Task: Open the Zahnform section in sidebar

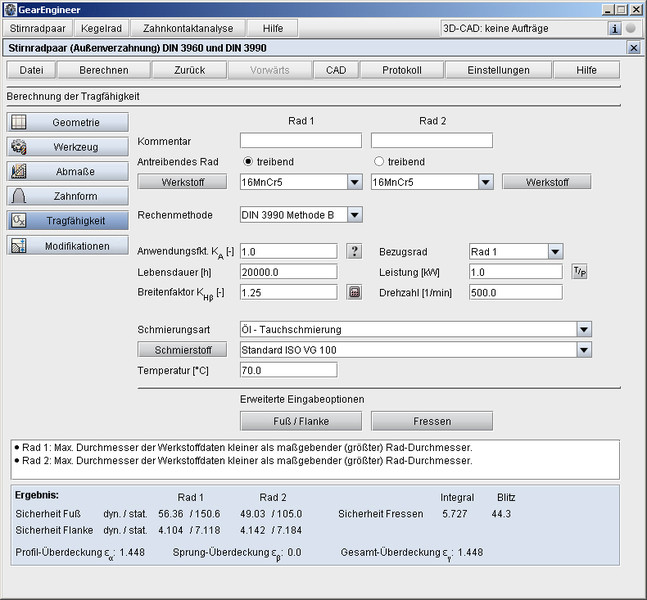Action: (68, 196)
